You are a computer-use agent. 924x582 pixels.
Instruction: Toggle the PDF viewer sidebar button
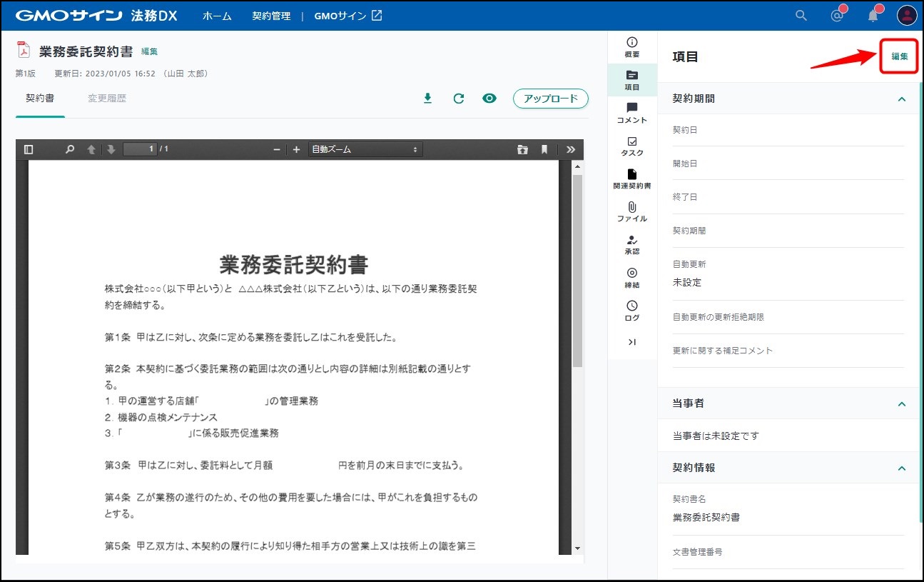tap(29, 149)
